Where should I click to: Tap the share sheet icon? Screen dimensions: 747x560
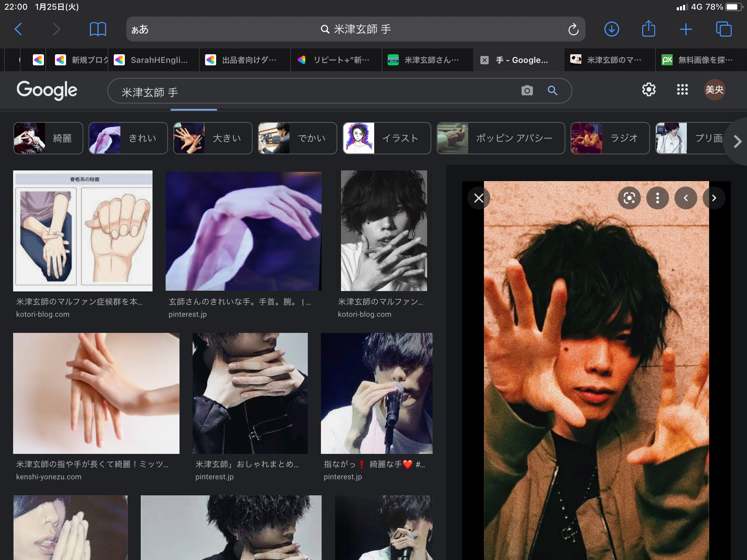pyautogui.click(x=648, y=29)
